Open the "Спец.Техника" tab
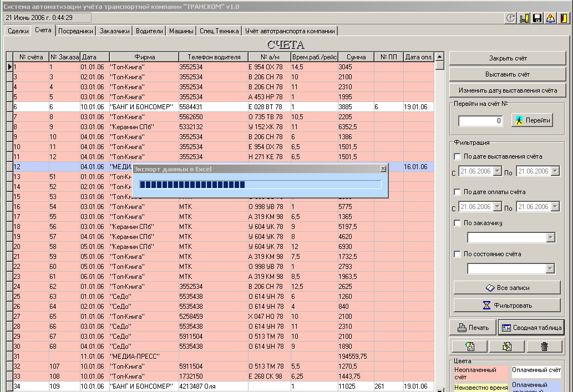The width and height of the screenshot is (573, 392). tap(219, 32)
